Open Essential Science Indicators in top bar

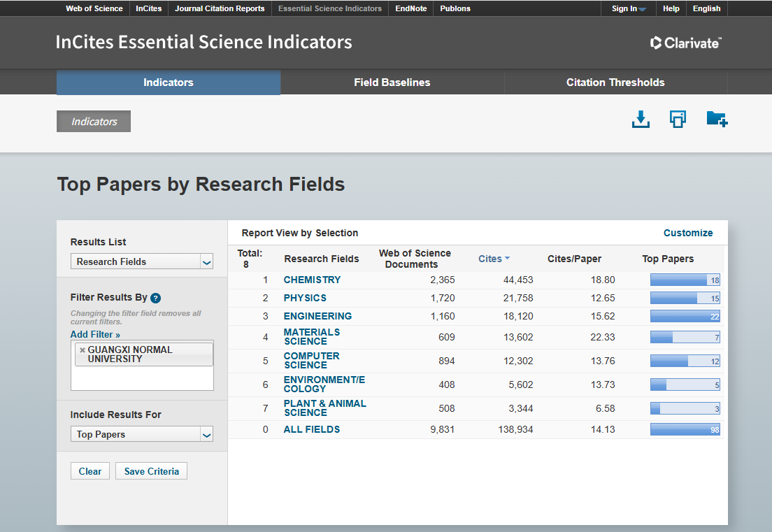[330, 8]
